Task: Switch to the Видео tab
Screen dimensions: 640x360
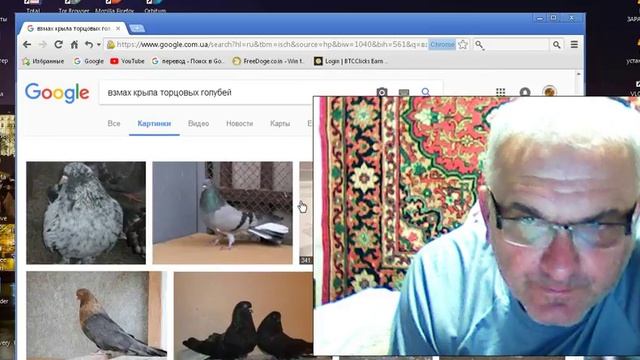Action: point(198,124)
